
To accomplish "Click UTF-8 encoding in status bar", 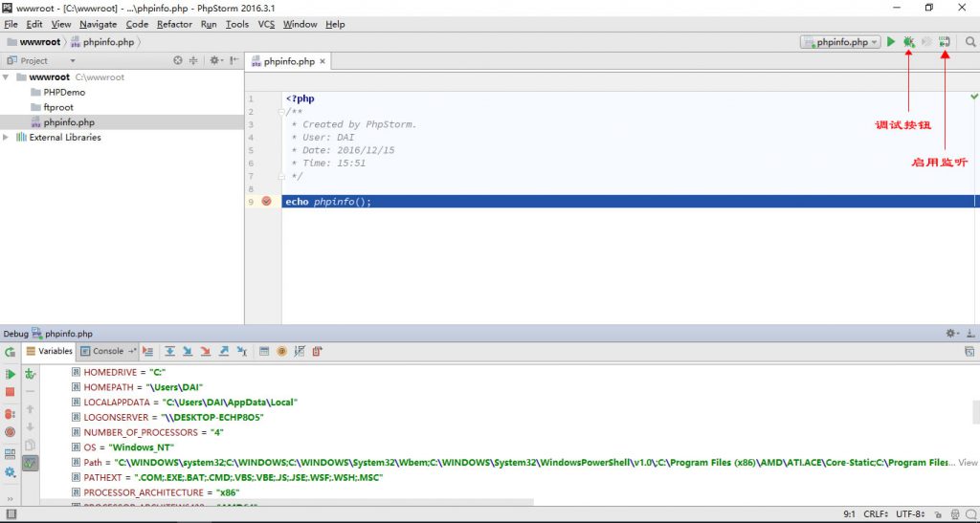I will [x=911, y=514].
